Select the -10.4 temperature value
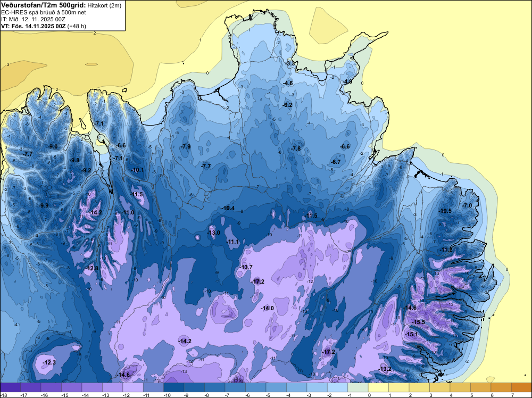532x398 pixels. coord(228,208)
